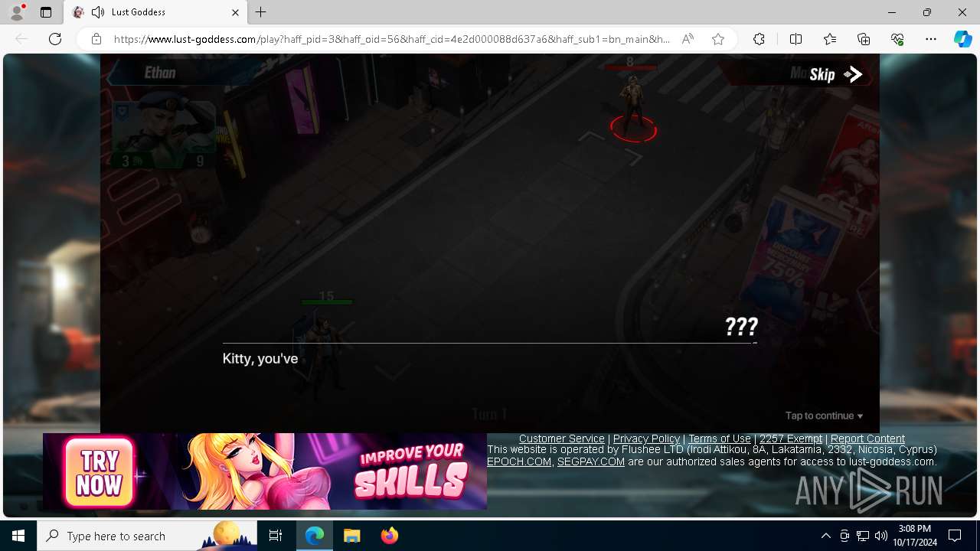Screen dimensions: 980x551
Task: Mute the Lust Goddess tab audio
Action: (x=98, y=12)
